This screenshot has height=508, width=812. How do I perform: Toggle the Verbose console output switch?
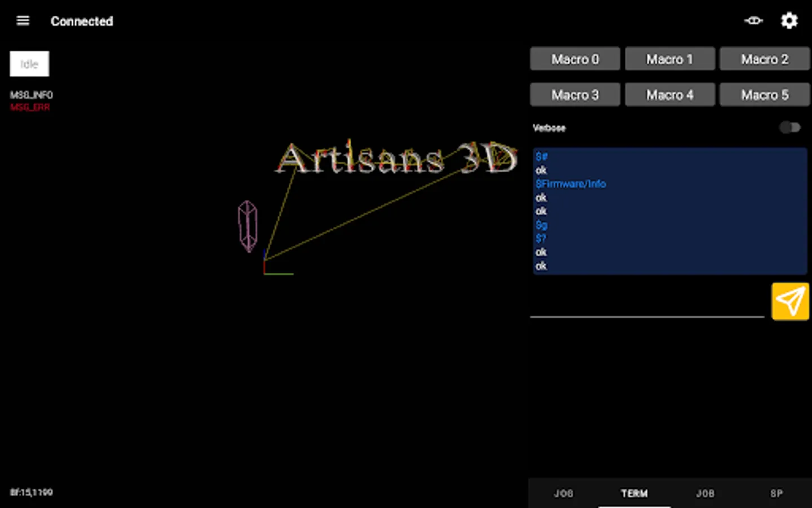coord(789,128)
